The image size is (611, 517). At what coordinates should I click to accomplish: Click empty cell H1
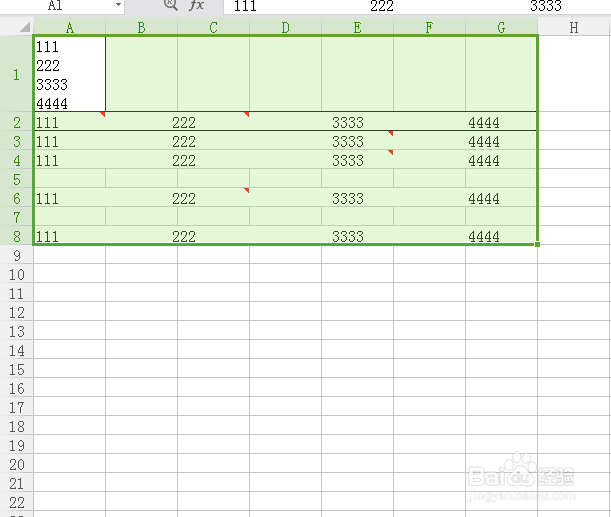click(x=574, y=74)
